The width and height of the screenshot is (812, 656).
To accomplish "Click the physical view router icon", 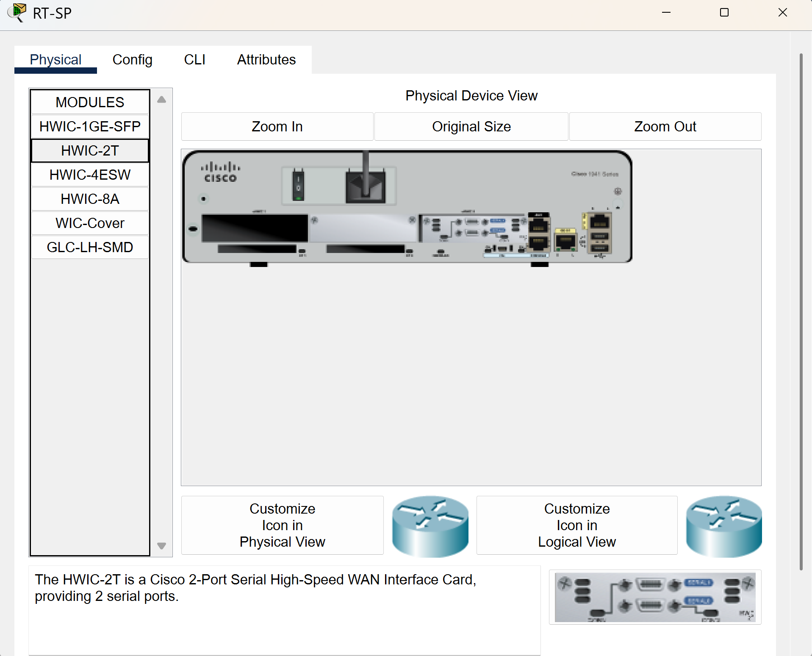I will 430,526.
